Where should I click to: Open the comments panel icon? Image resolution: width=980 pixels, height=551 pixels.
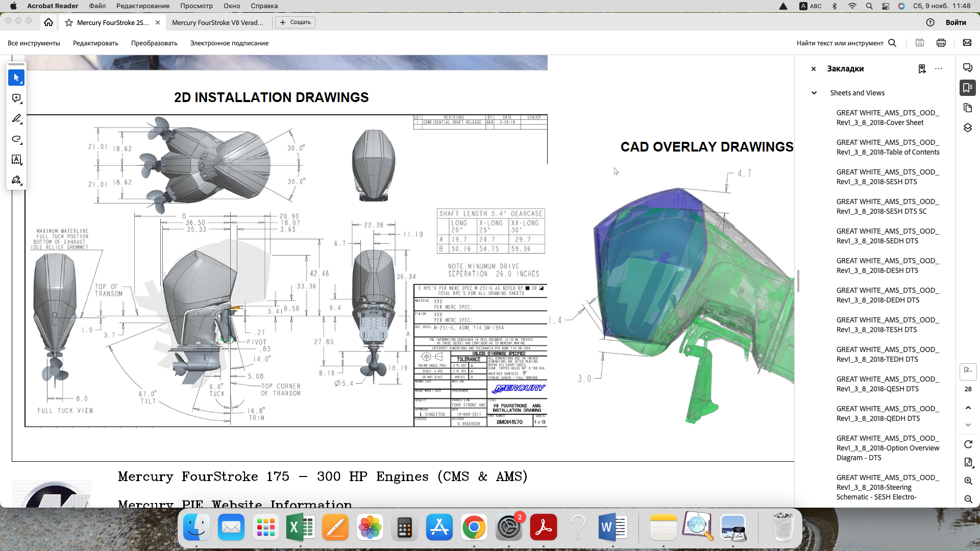pyautogui.click(x=968, y=68)
